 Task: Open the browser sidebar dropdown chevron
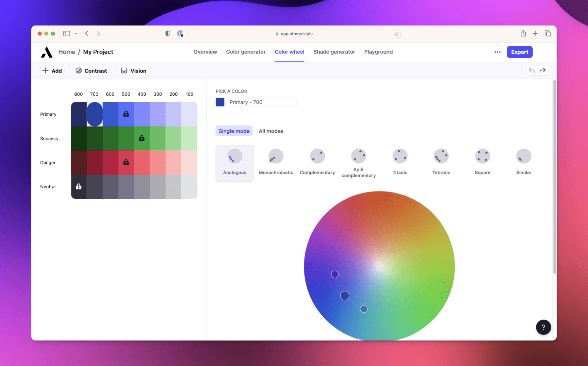point(76,33)
